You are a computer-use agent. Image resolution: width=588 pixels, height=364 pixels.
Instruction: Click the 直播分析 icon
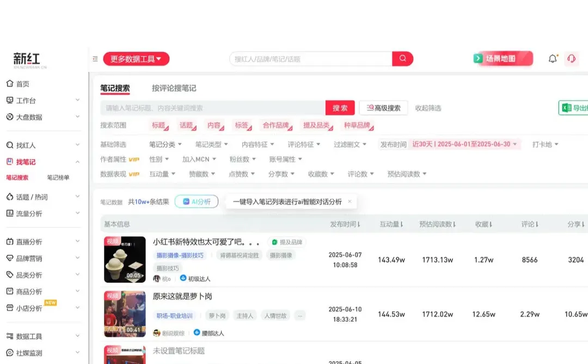click(x=10, y=242)
